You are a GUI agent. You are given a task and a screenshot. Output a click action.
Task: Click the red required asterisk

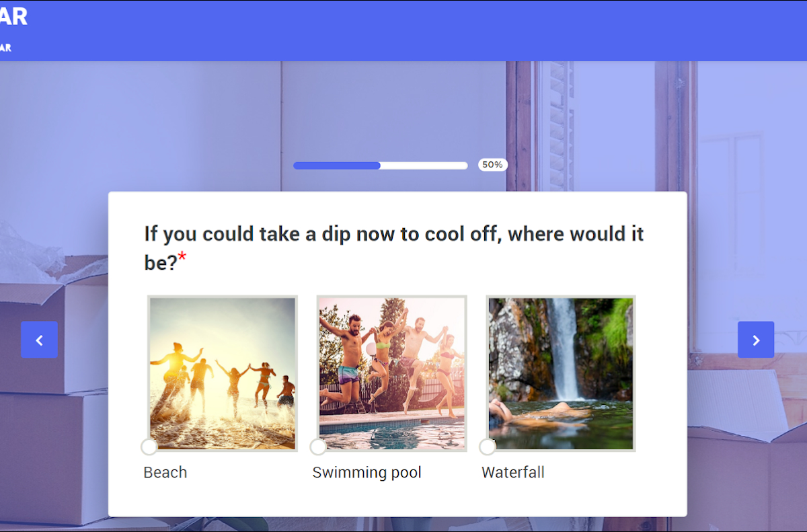coord(182,258)
